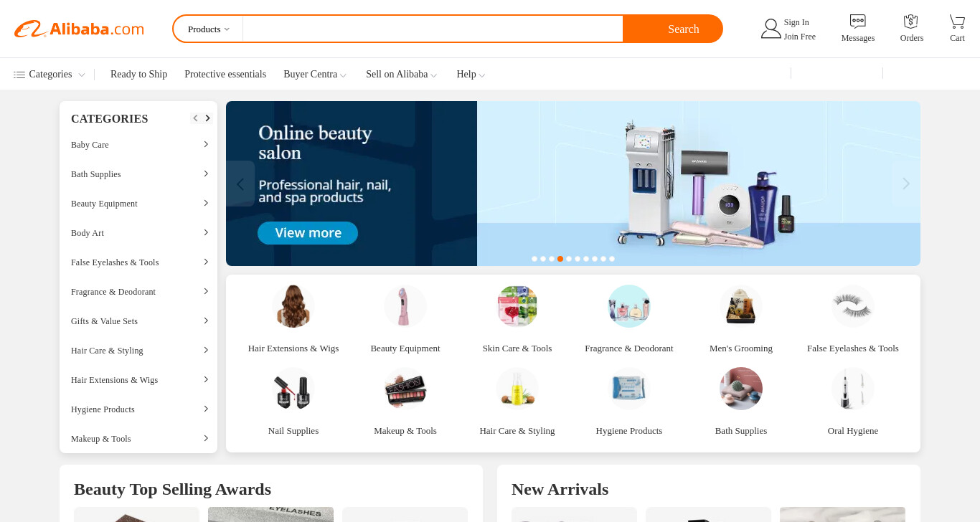
Task: Open the Products search type dropdown
Action: [209, 29]
